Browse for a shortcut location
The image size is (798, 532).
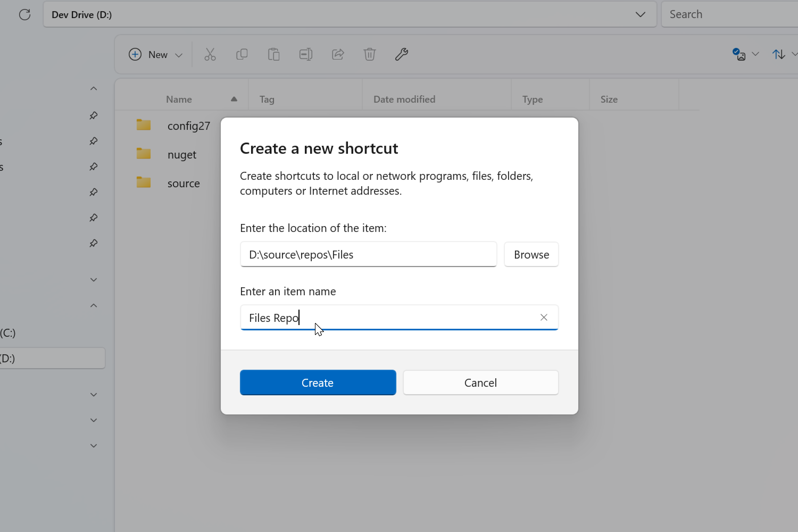pyautogui.click(x=531, y=254)
